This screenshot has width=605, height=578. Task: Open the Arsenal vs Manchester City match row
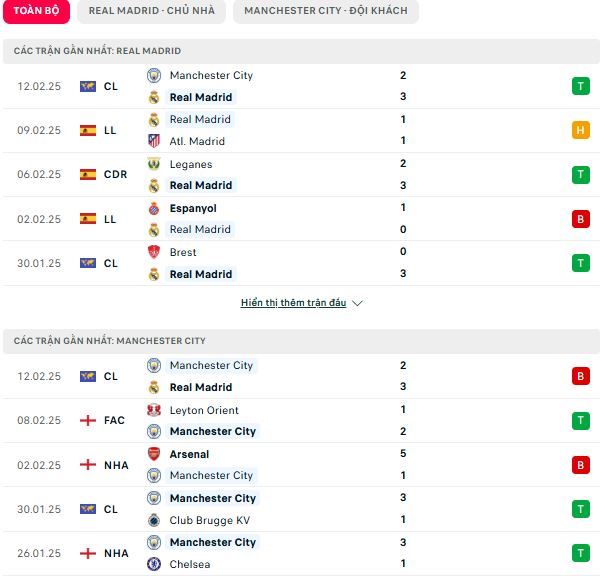301,465
